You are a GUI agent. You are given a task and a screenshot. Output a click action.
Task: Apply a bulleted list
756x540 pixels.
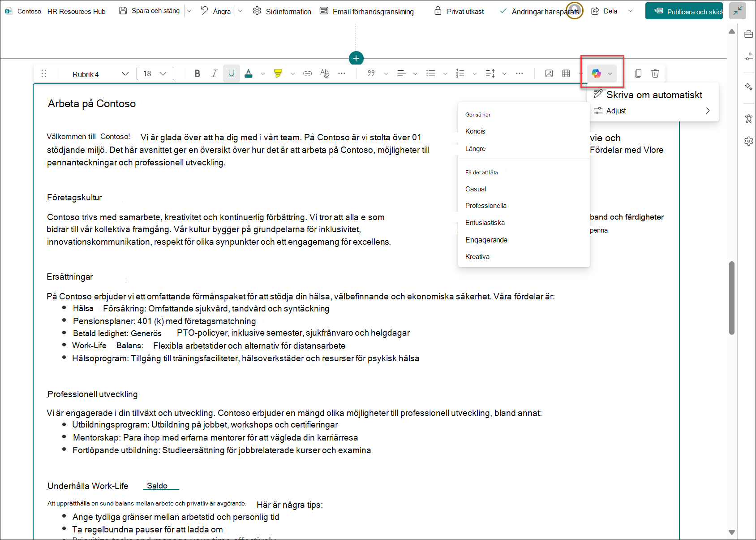click(x=431, y=73)
